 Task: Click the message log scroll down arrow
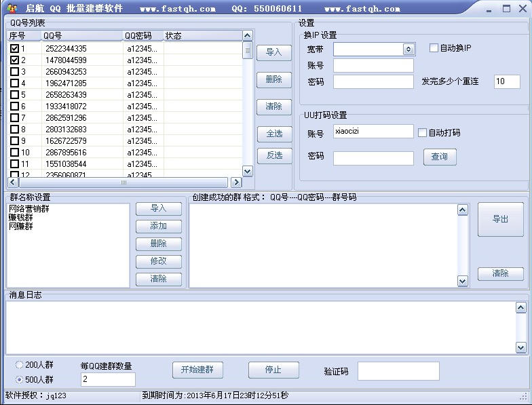point(521,347)
